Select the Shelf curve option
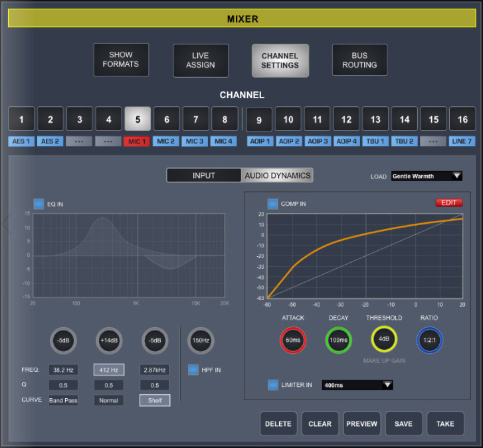This screenshot has width=483, height=448. 154,400
